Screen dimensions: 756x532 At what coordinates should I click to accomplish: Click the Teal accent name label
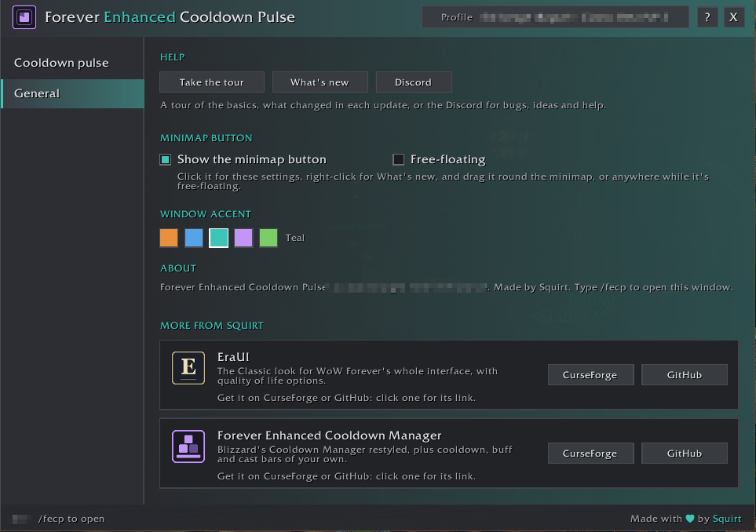click(295, 238)
